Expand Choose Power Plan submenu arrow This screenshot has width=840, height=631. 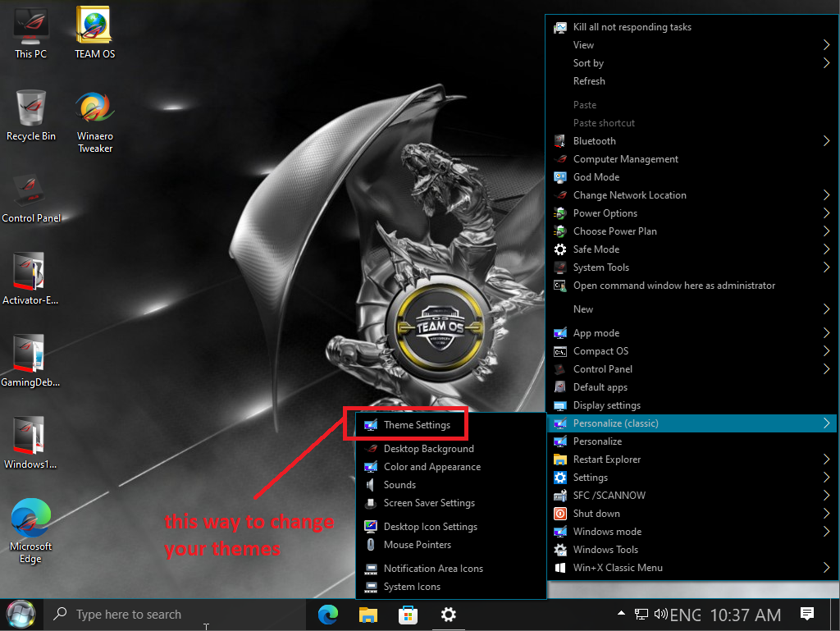click(826, 231)
